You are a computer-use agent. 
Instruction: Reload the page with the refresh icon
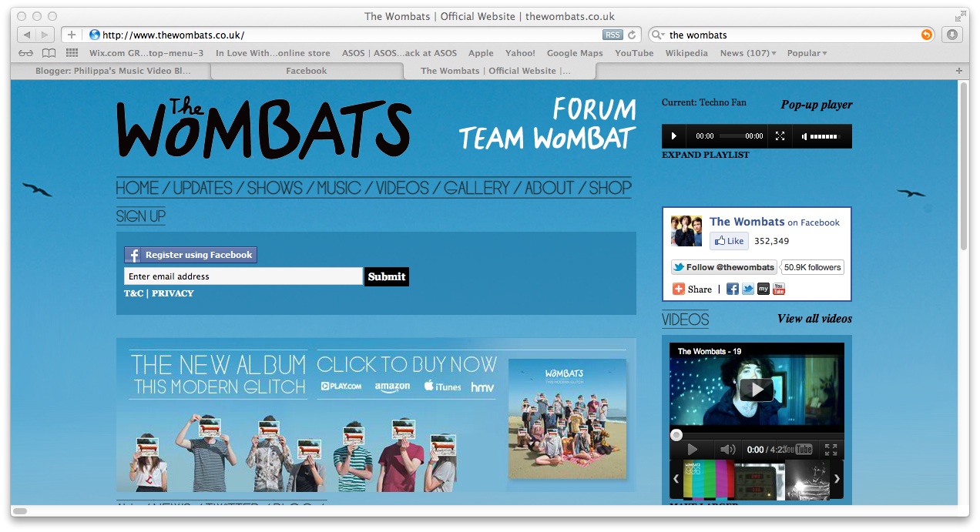click(633, 35)
